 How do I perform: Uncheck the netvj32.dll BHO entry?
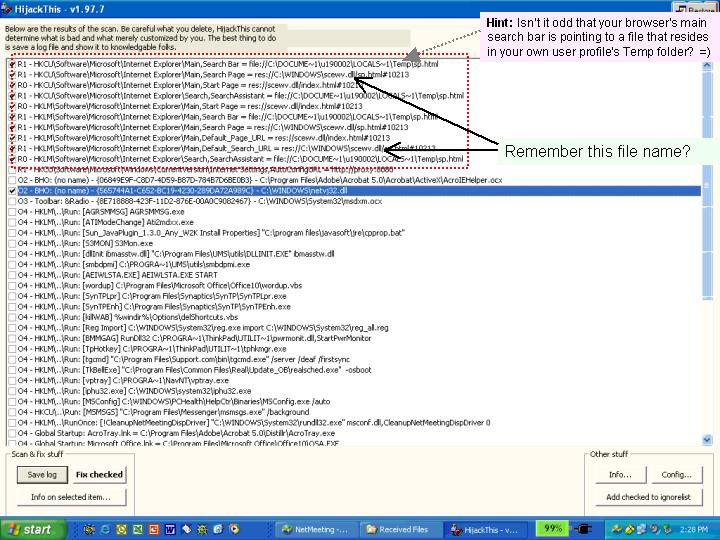pos(12,191)
